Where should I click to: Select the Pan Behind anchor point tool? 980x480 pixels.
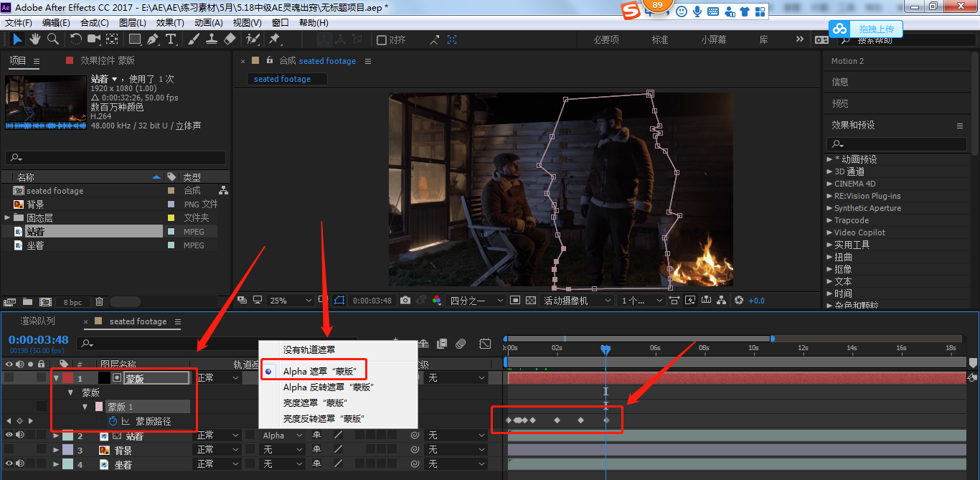(112, 39)
